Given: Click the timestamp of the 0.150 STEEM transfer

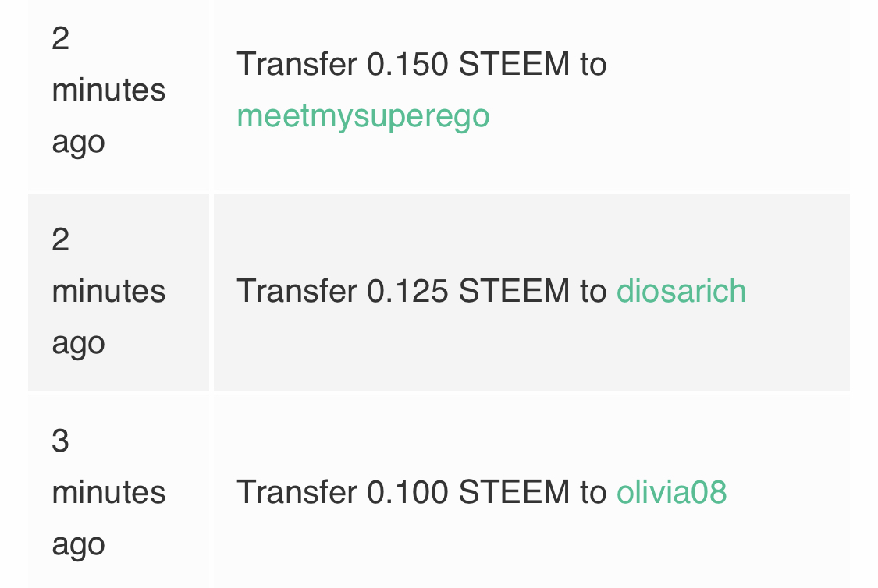Looking at the screenshot, I should [x=108, y=90].
